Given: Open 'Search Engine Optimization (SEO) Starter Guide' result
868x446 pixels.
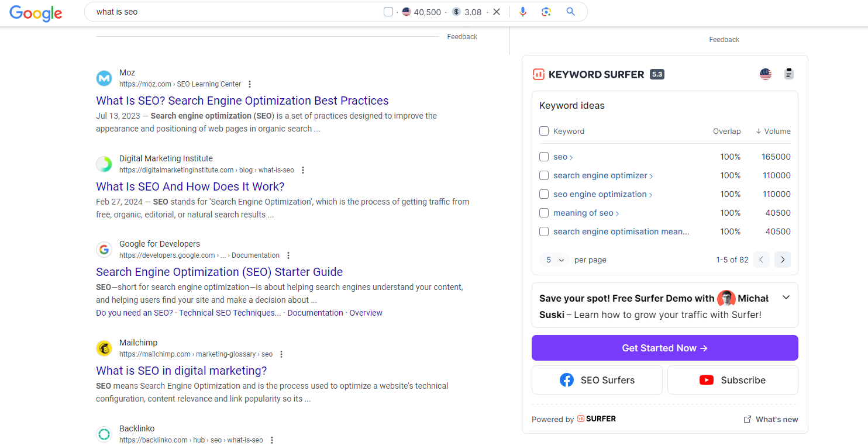Looking at the screenshot, I should coord(219,272).
